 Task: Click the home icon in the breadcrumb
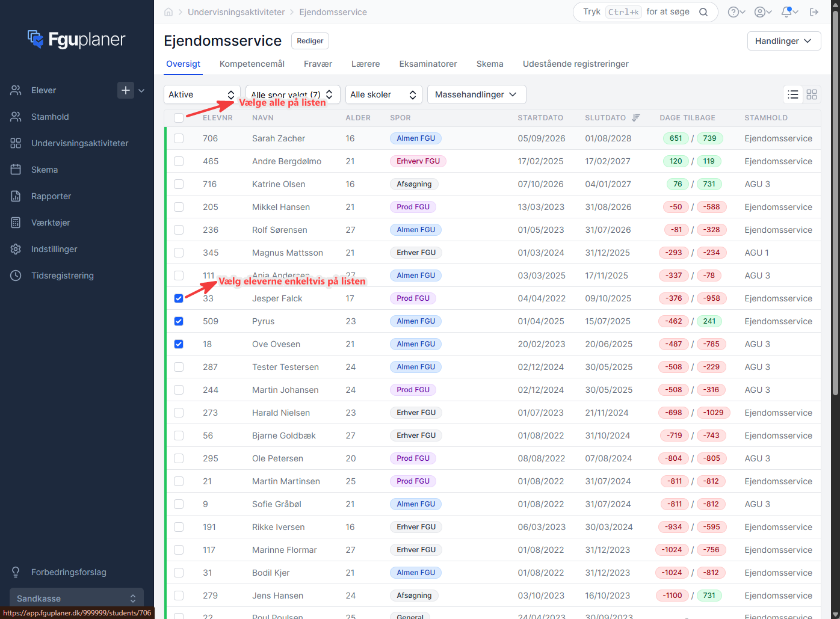168,12
